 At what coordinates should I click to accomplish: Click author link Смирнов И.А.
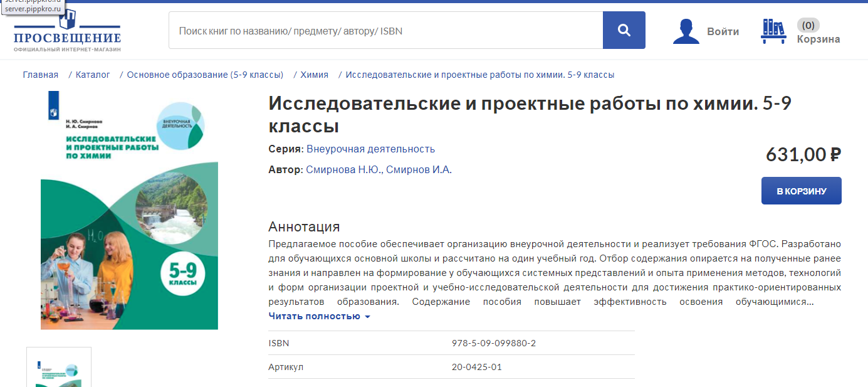click(418, 170)
